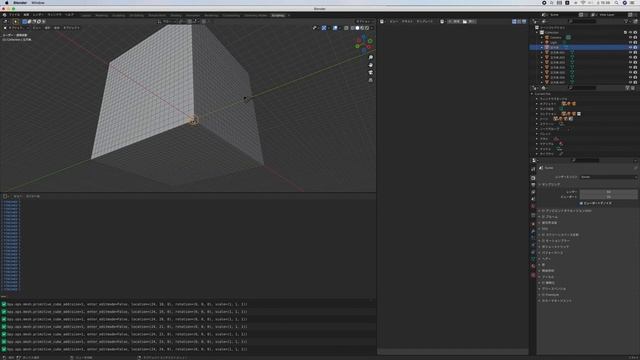Expand the Camera row in outliner
This screenshot has height=360, width=640.
coord(542,38)
